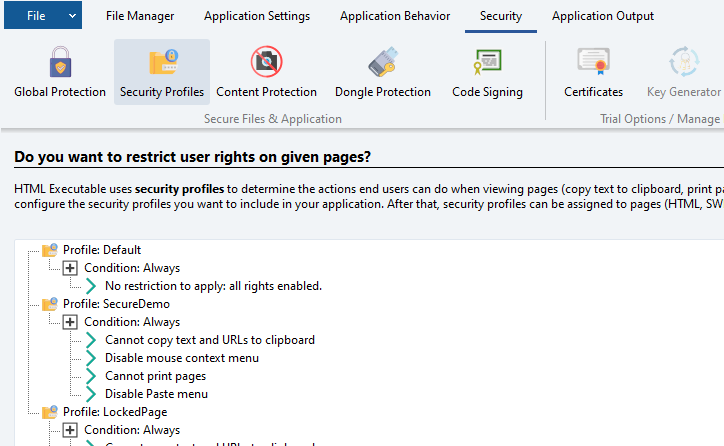Open the File menu dropdown

click(x=43, y=16)
